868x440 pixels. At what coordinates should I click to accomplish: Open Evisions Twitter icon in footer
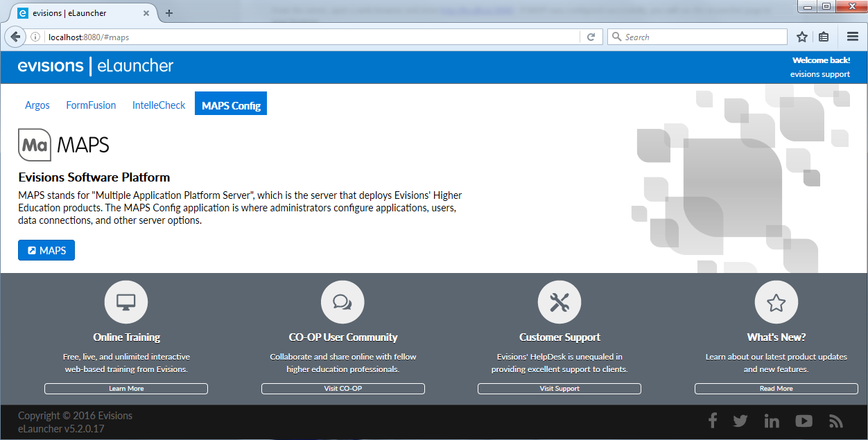point(740,421)
